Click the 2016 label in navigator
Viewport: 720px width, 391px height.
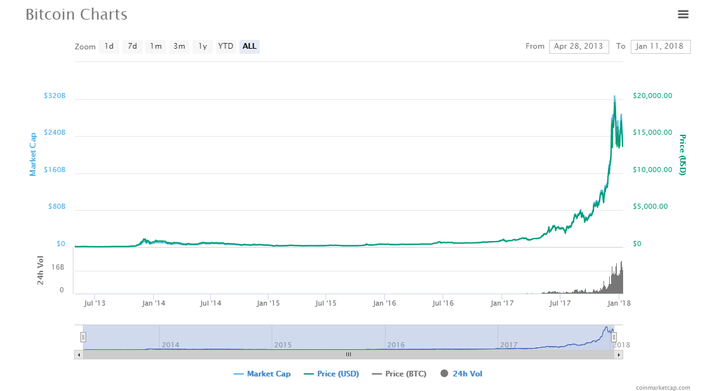point(396,345)
